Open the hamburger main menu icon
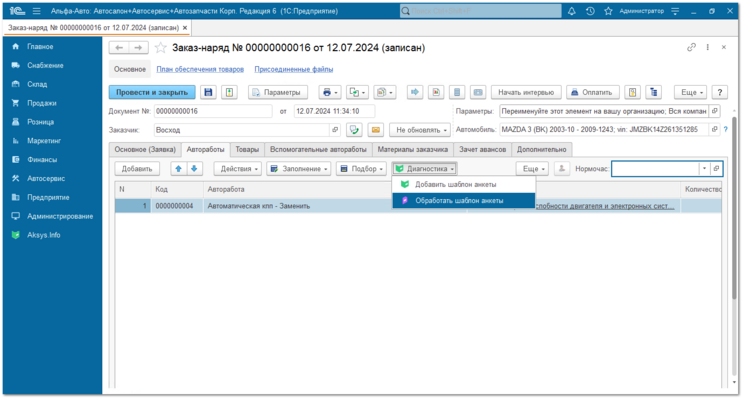This screenshot has width=743, height=399. coord(36,11)
